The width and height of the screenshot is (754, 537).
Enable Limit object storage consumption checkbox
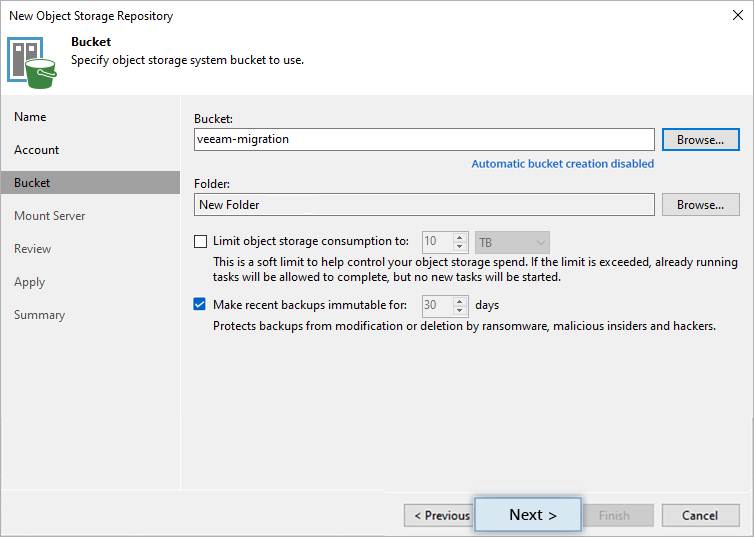click(201, 241)
